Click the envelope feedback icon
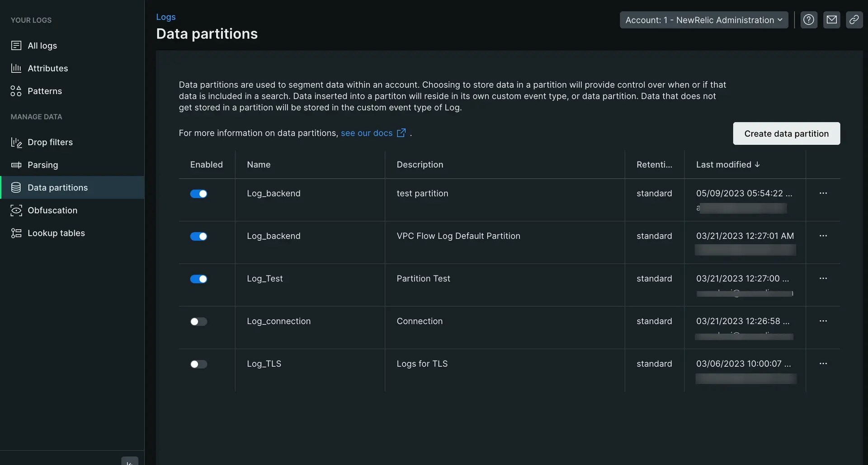 [831, 20]
